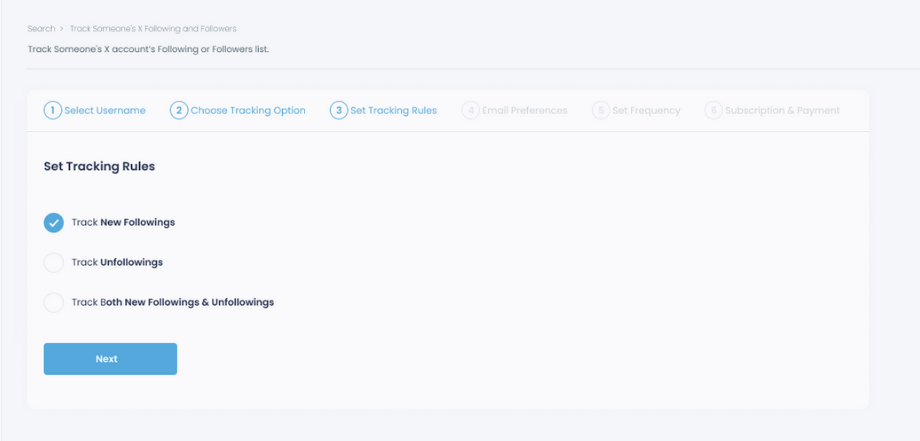Open the Choose Tracking Option step
The image size is (920, 441).
[x=248, y=110]
